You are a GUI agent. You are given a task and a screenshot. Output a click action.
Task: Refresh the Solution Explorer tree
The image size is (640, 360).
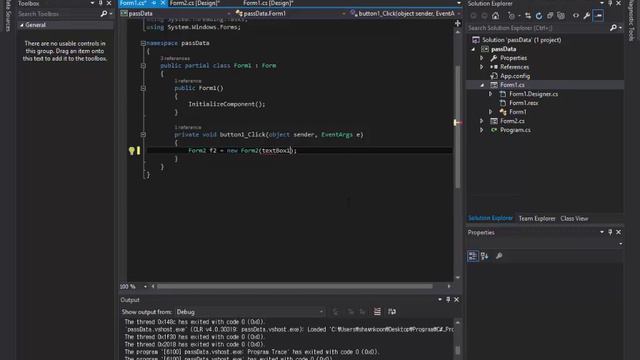[x=539, y=16]
